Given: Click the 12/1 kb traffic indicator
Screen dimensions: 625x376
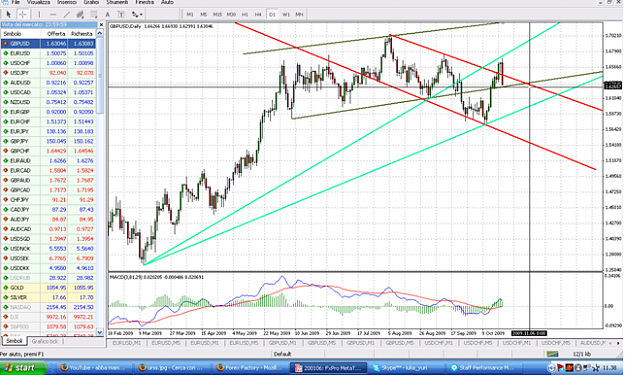Looking at the screenshot, I should click(x=582, y=354).
